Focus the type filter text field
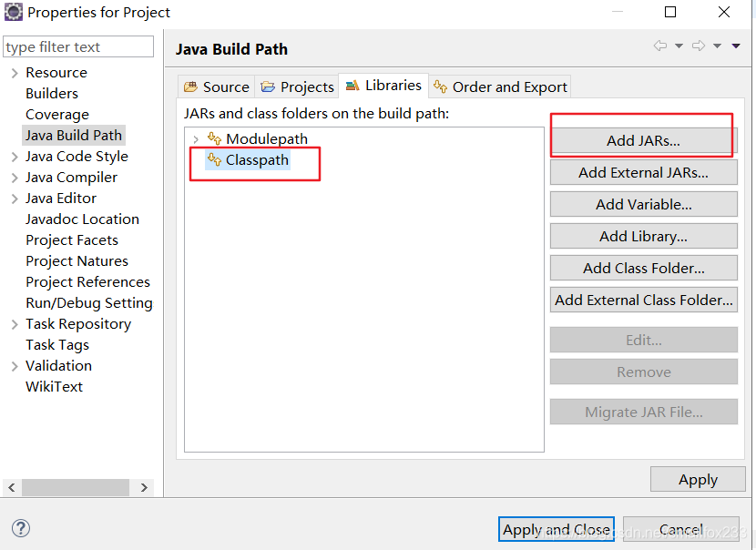Image resolution: width=756 pixels, height=550 pixels. (x=78, y=46)
